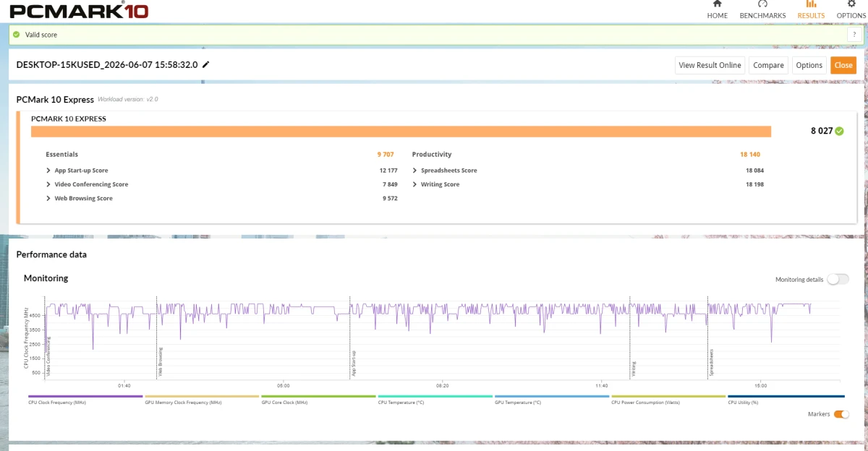Open the Results tab icon
Viewport: 868px width, 451px height.
811,4
